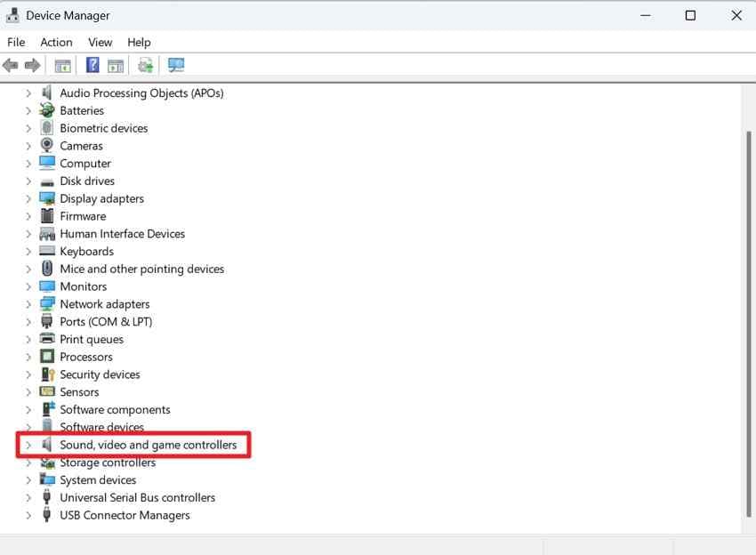Expand the Monitors chevron

tap(28, 286)
